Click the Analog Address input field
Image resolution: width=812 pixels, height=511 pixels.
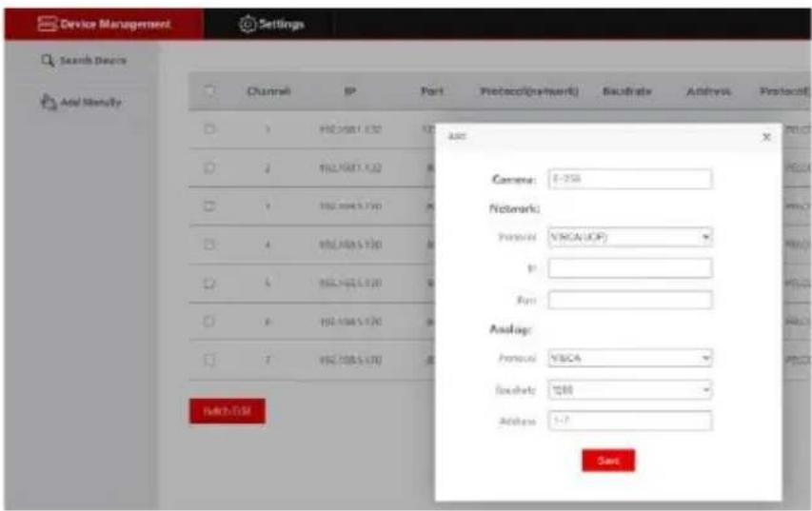pos(630,421)
